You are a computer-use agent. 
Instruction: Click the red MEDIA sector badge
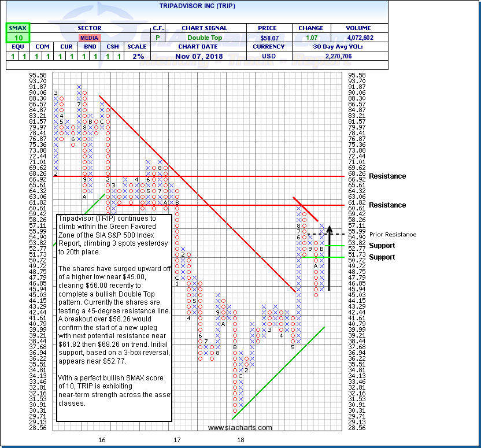coord(88,38)
